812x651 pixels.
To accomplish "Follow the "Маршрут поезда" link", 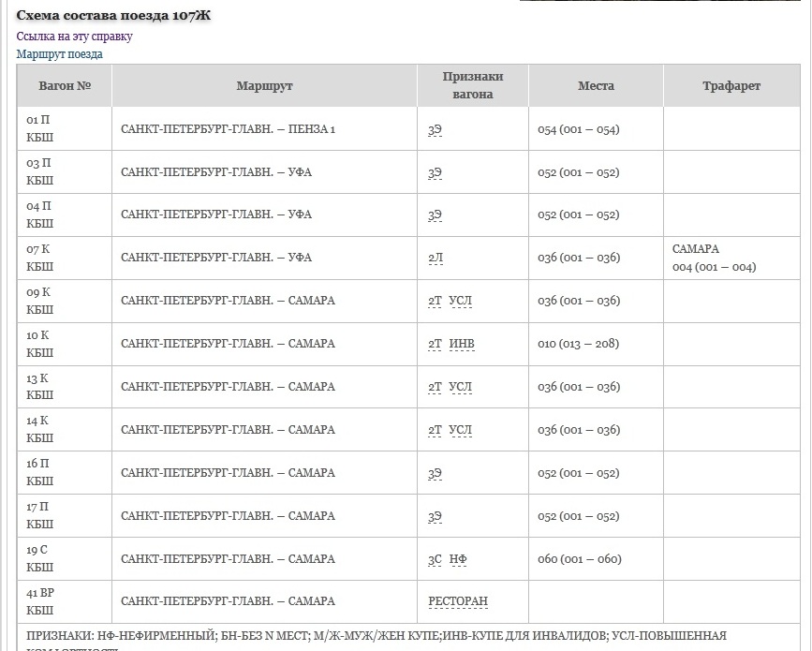I will point(59,54).
